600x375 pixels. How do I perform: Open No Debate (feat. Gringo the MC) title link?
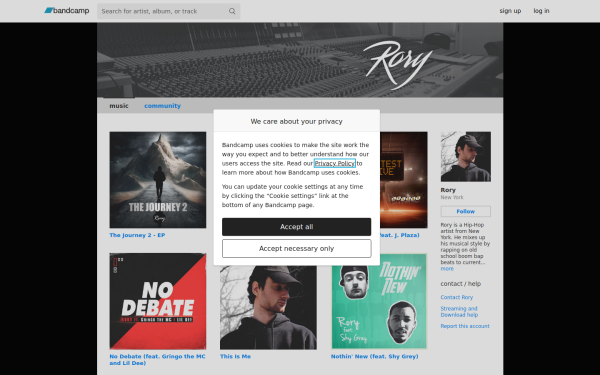(x=157, y=359)
